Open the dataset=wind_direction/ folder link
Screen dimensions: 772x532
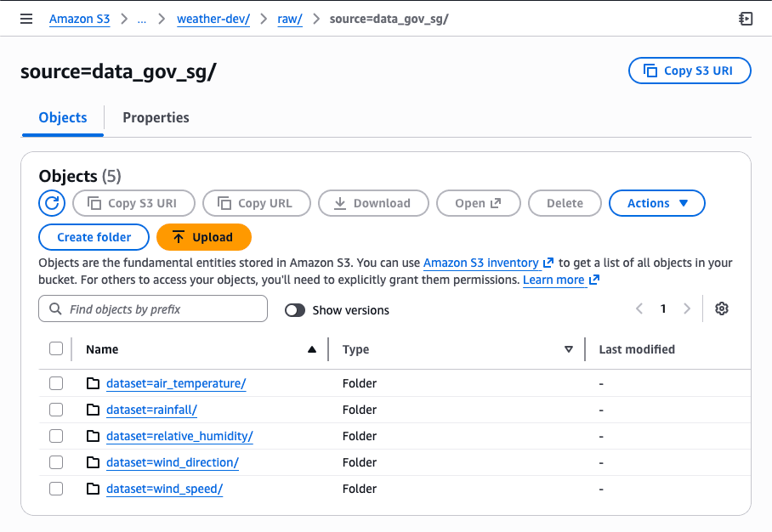[172, 462]
